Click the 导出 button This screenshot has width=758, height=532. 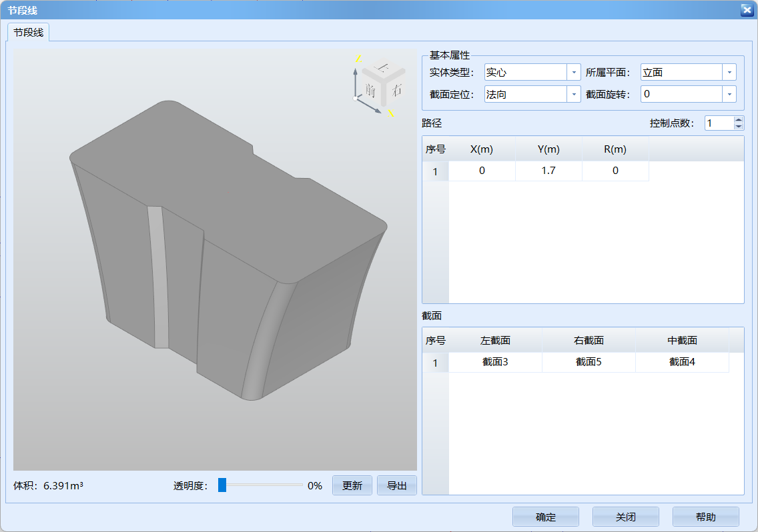(396, 486)
